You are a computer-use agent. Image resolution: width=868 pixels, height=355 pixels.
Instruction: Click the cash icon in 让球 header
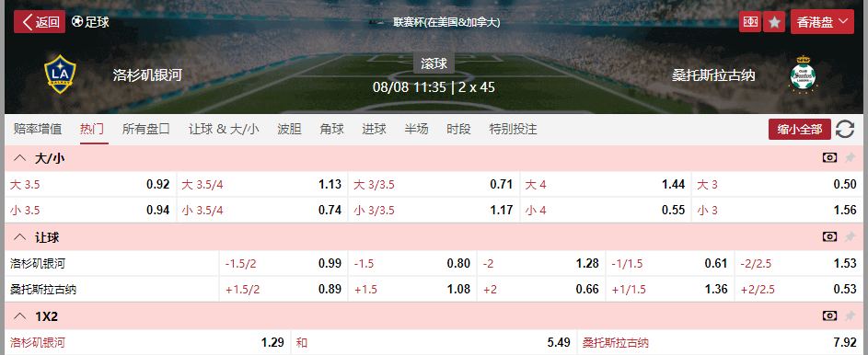click(x=830, y=237)
